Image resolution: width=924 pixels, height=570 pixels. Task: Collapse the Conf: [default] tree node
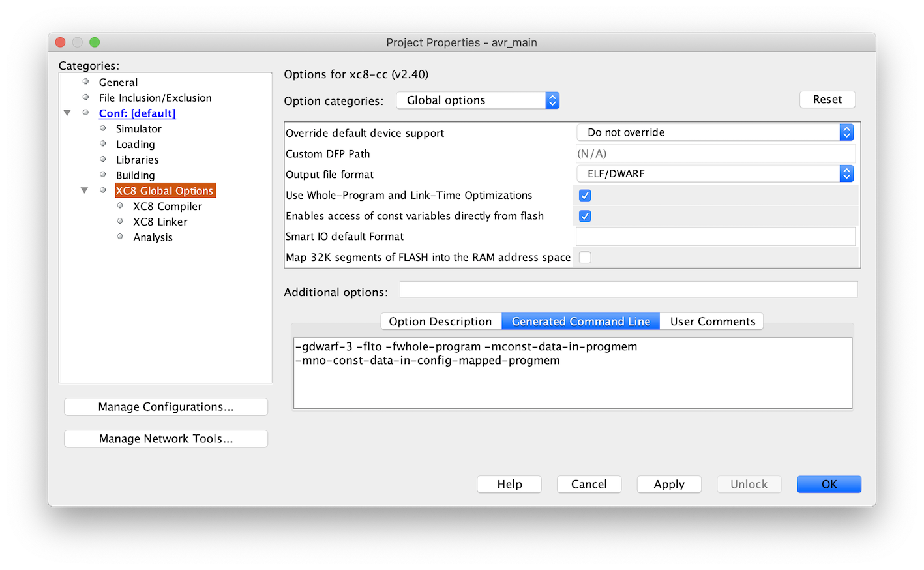click(67, 113)
